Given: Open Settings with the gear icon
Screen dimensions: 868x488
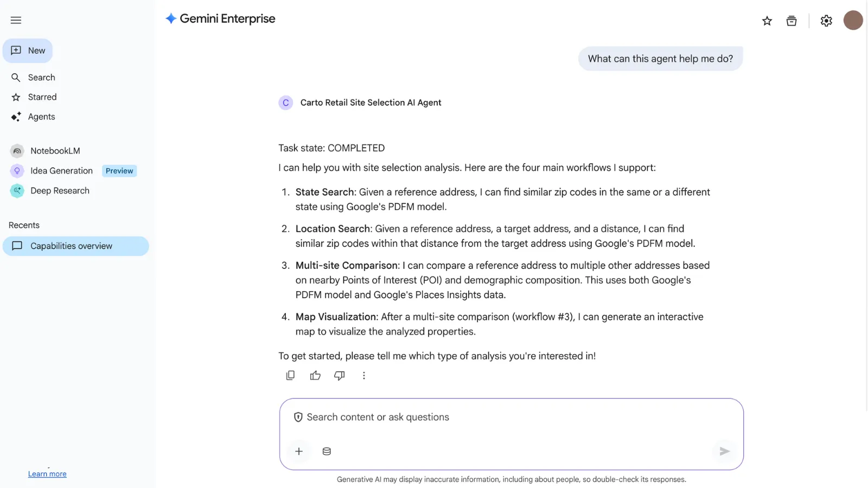Looking at the screenshot, I should (x=826, y=21).
